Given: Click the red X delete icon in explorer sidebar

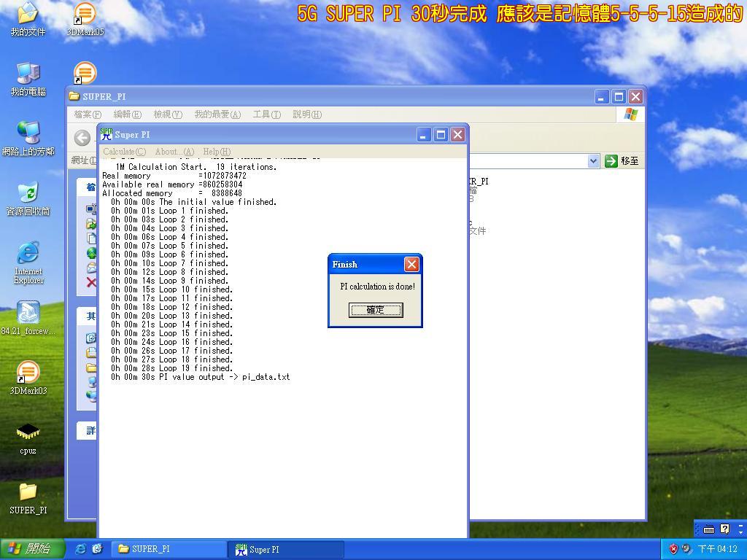Looking at the screenshot, I should (91, 282).
